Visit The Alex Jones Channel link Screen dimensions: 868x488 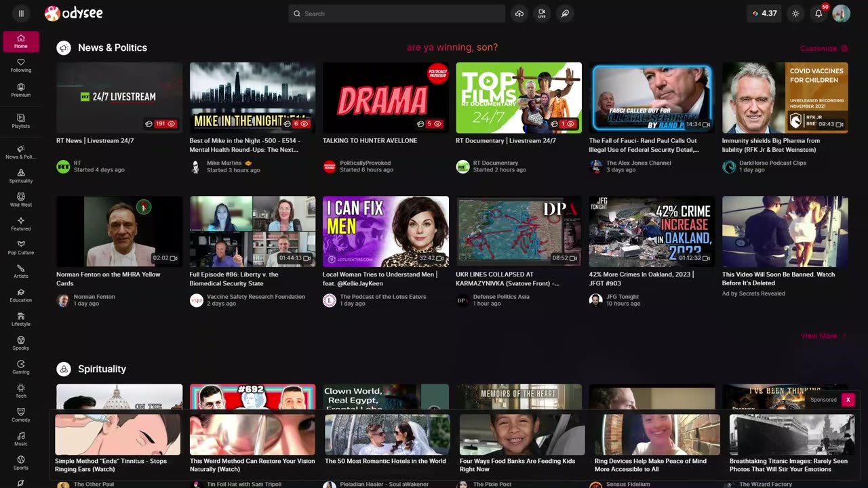(x=639, y=163)
